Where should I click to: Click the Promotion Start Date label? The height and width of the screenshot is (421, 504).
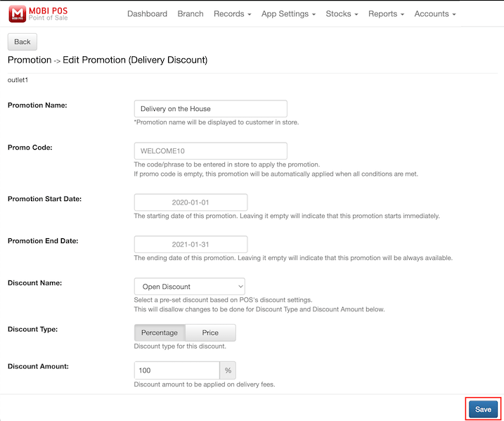click(x=45, y=199)
